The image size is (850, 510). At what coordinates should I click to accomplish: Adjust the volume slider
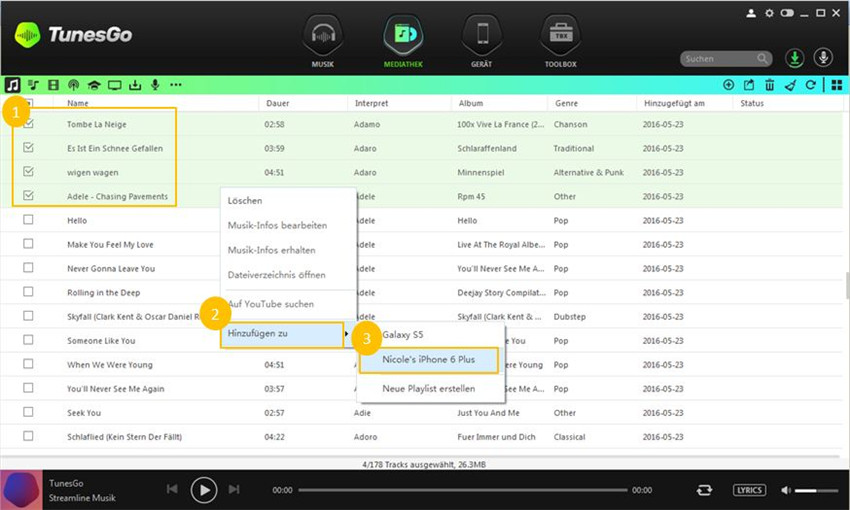click(816, 490)
